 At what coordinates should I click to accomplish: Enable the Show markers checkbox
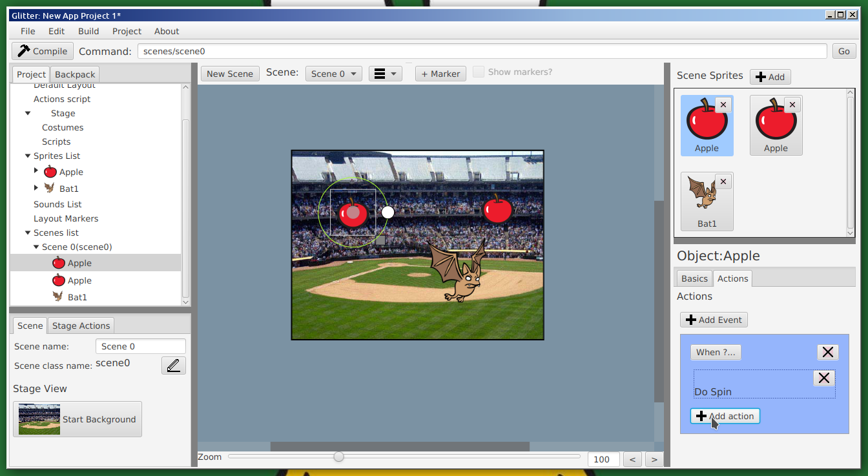[x=479, y=72]
